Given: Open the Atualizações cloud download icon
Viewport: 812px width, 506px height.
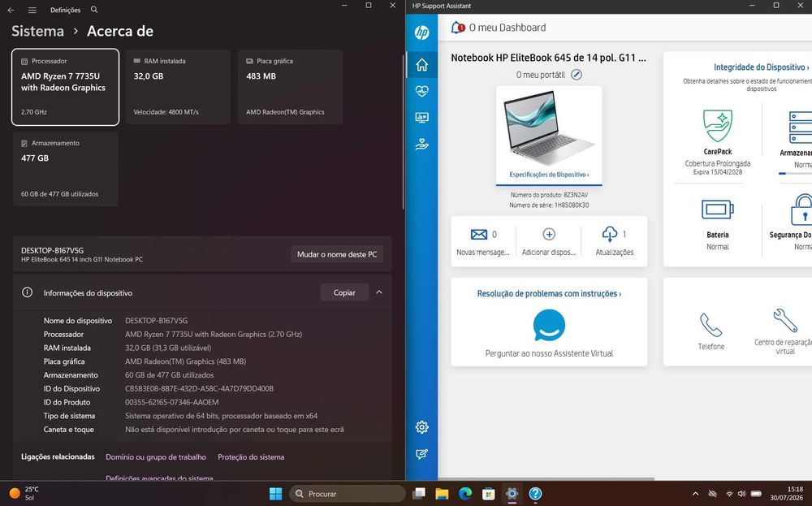Looking at the screenshot, I should (x=610, y=234).
